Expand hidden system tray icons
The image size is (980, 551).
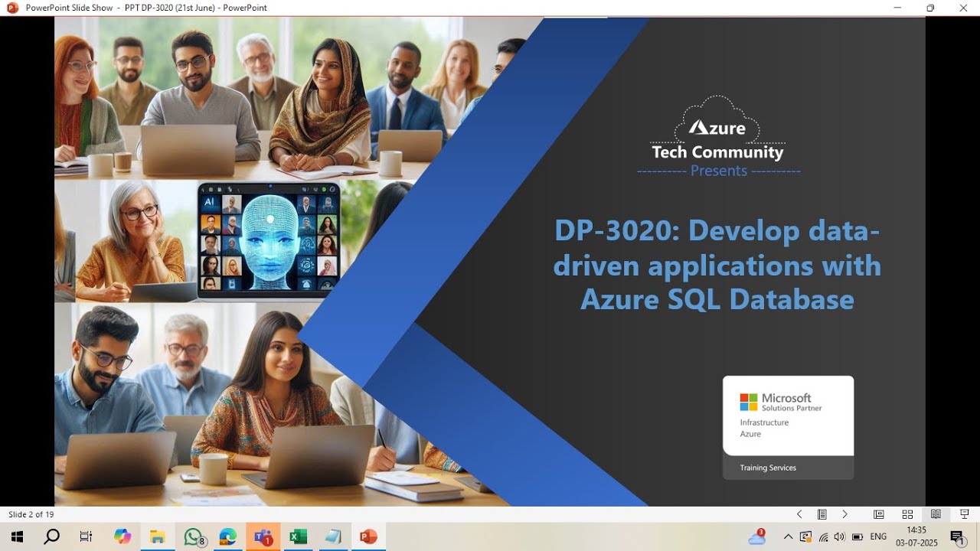[788, 536]
